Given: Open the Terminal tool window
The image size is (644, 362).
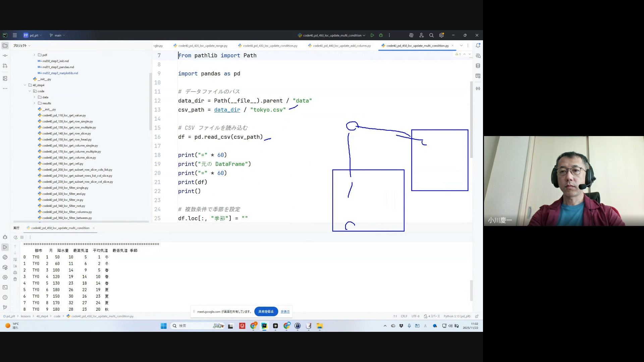Looking at the screenshot, I should [x=5, y=287].
